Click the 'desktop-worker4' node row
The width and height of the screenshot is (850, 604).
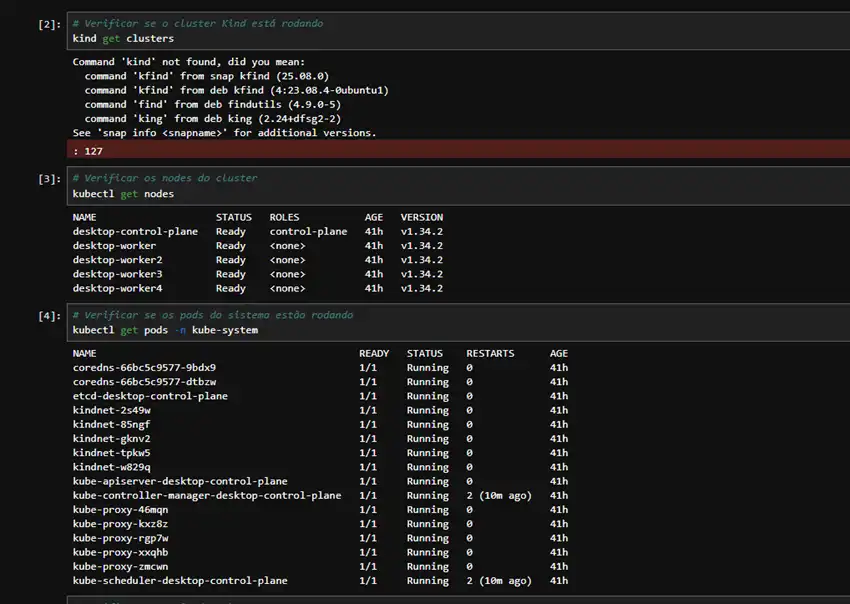point(117,289)
